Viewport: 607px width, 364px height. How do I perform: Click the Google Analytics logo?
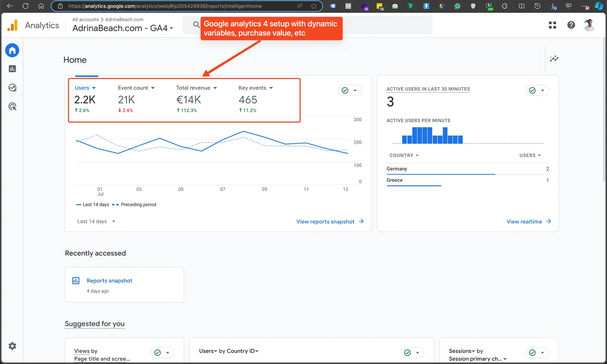pyautogui.click(x=12, y=25)
